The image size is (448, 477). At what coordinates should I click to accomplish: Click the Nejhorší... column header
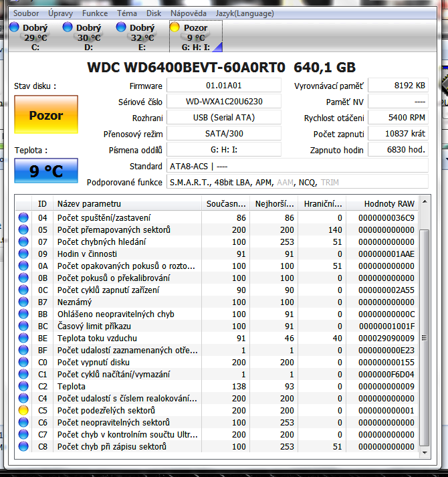click(274, 203)
